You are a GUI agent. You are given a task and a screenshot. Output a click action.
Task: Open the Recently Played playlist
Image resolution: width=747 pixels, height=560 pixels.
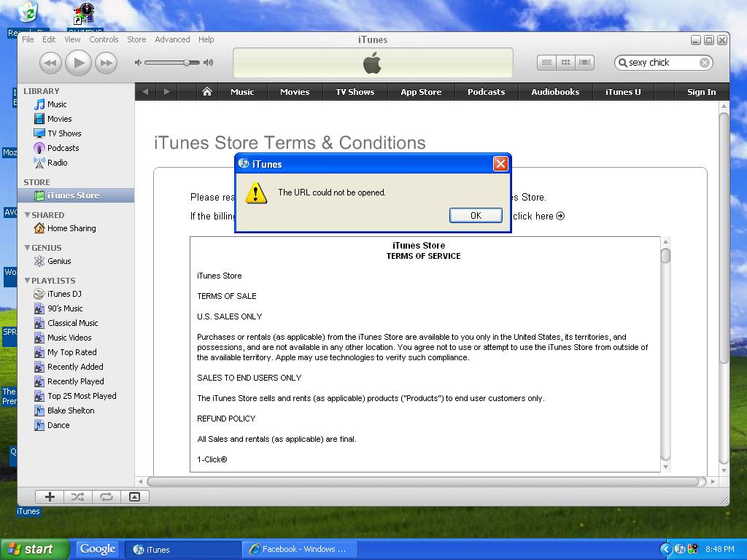coord(76,381)
